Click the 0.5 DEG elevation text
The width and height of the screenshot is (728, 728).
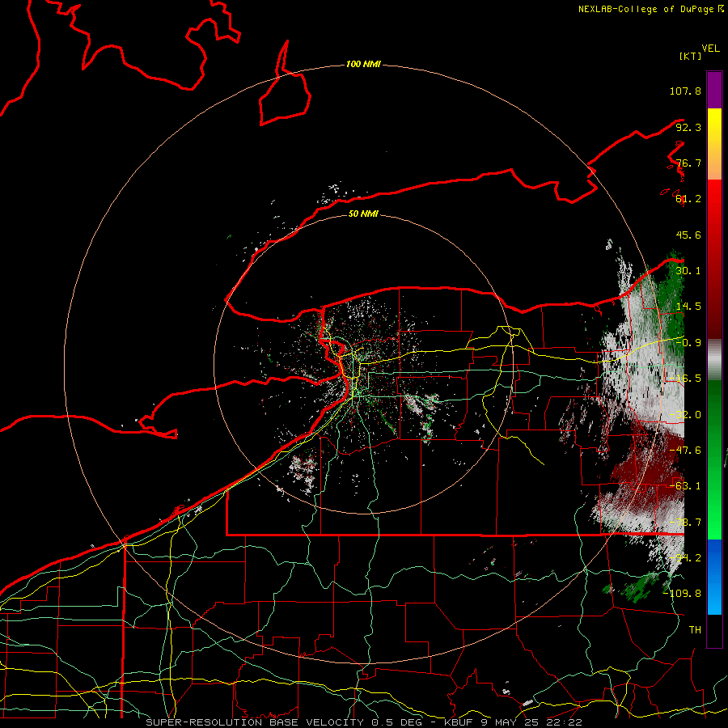[396, 722]
